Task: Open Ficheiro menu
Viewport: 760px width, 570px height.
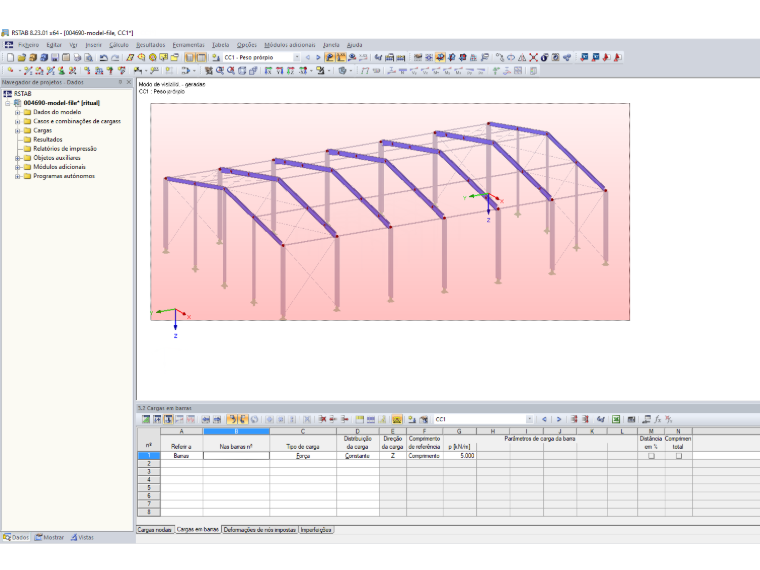Action: [29, 45]
